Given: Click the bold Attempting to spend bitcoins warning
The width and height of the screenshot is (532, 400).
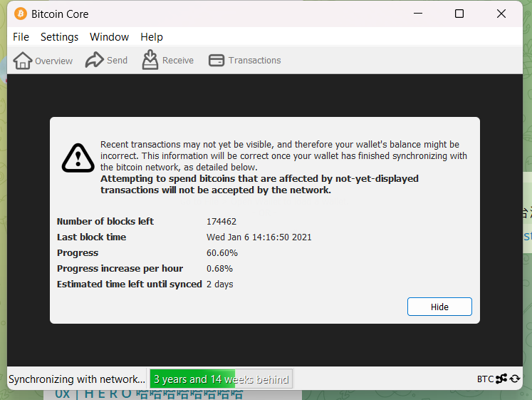Looking at the screenshot, I should point(259,184).
